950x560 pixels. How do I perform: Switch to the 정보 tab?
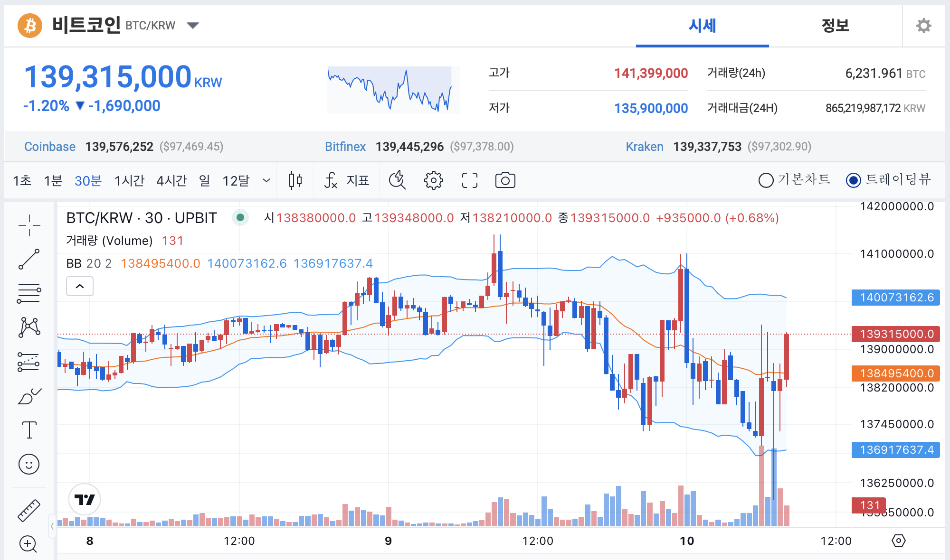coord(835,26)
